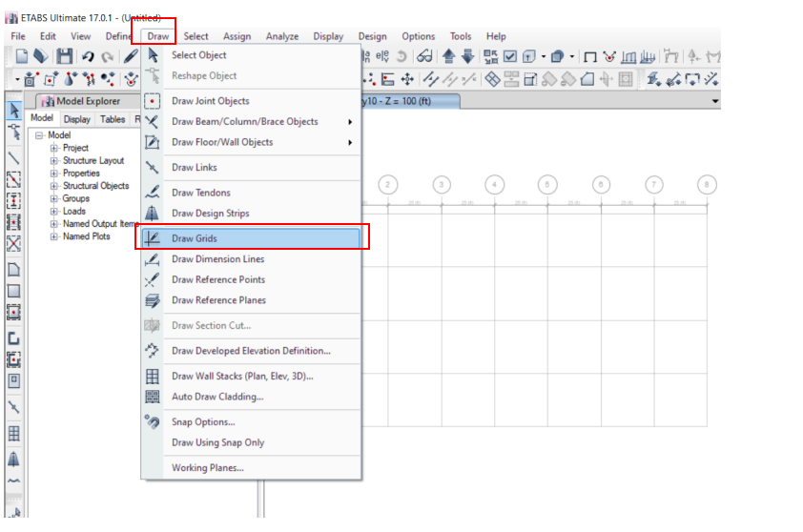Choose Draw Tendons menu entry
803x532 pixels.
pyautogui.click(x=251, y=193)
